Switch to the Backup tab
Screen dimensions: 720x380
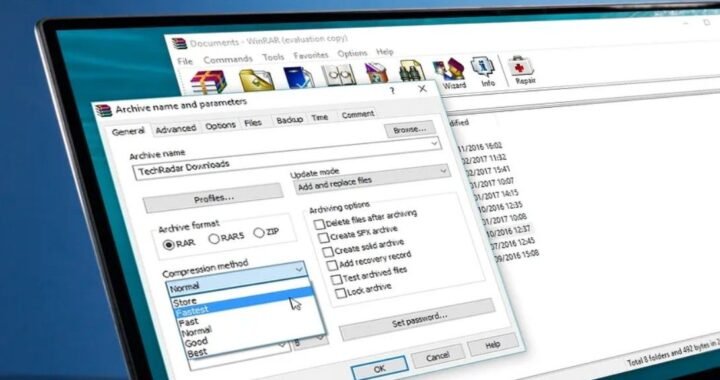(289, 119)
